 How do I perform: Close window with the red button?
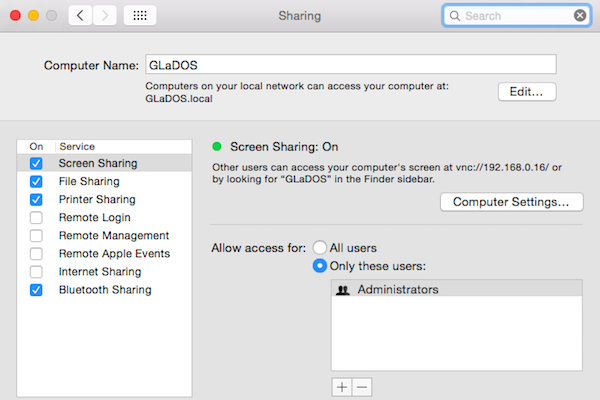[15, 15]
